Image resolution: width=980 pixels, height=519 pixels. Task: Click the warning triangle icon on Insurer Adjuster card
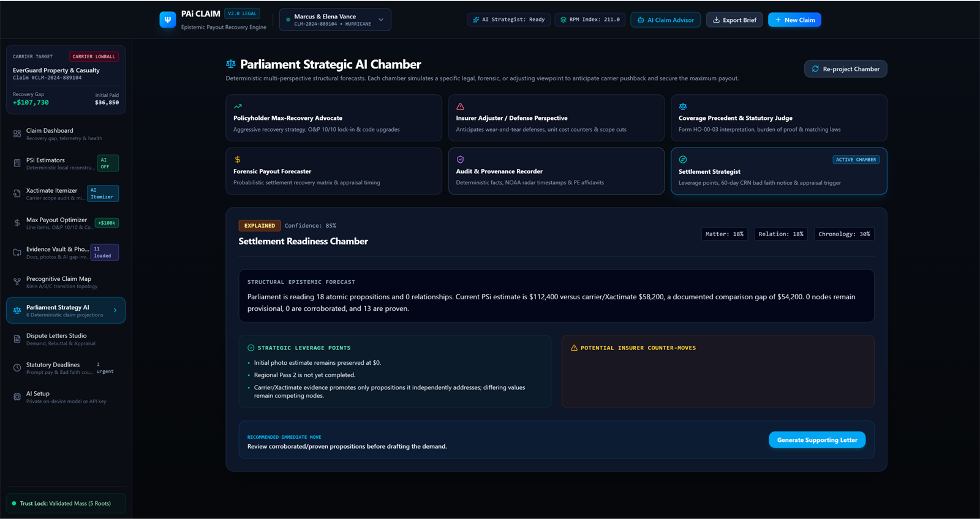coord(460,106)
